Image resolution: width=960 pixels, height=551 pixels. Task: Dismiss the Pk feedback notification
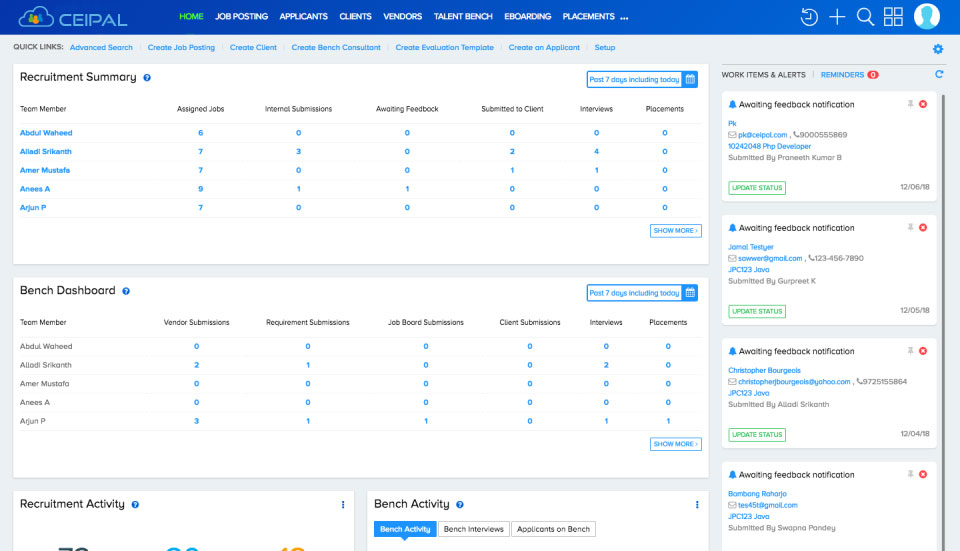pos(923,104)
